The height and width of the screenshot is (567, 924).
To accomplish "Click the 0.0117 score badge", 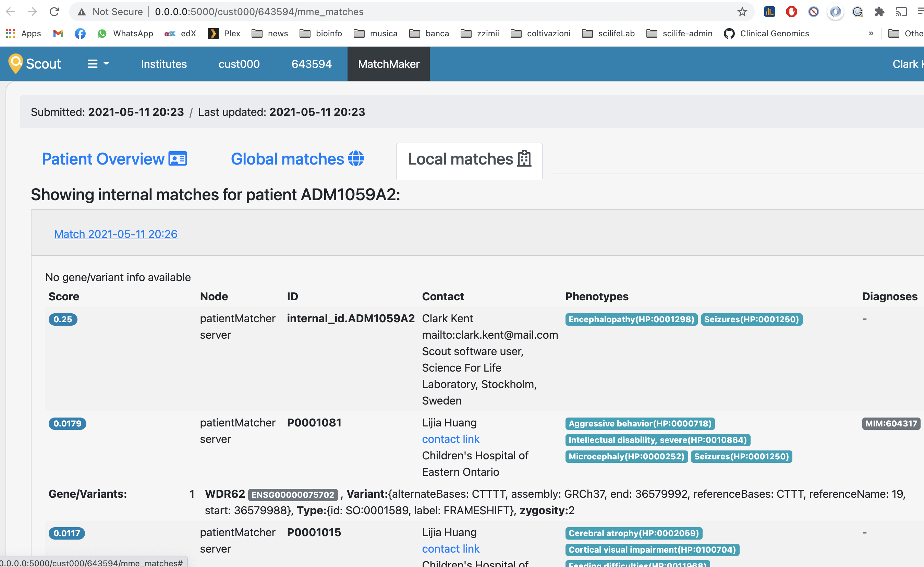I will (x=66, y=533).
